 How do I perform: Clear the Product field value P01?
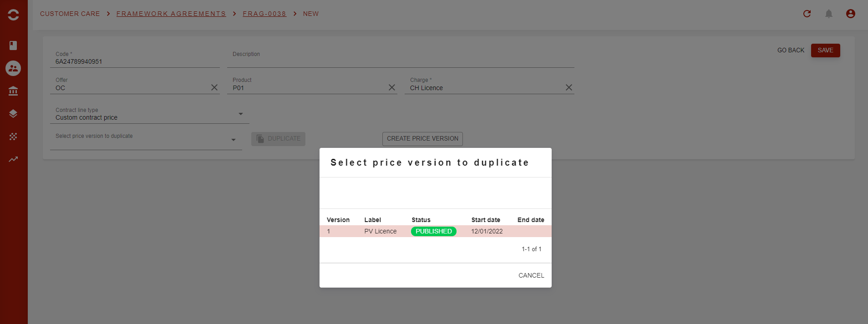coord(392,87)
